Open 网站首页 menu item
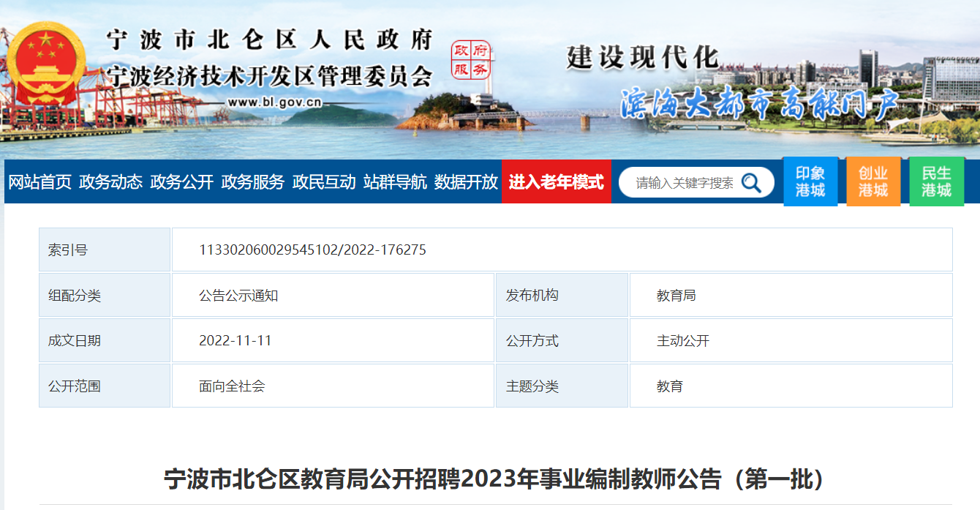 [x=39, y=182]
